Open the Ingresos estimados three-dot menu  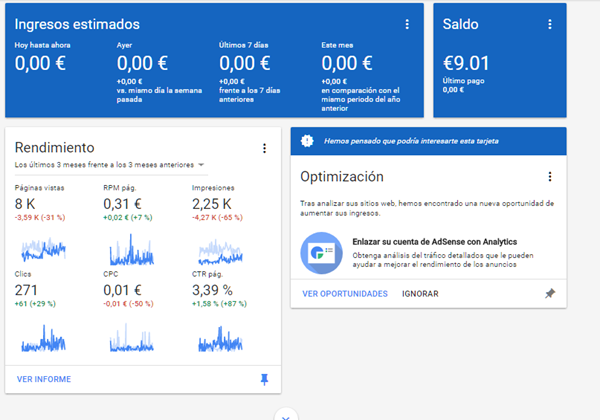pyautogui.click(x=407, y=24)
